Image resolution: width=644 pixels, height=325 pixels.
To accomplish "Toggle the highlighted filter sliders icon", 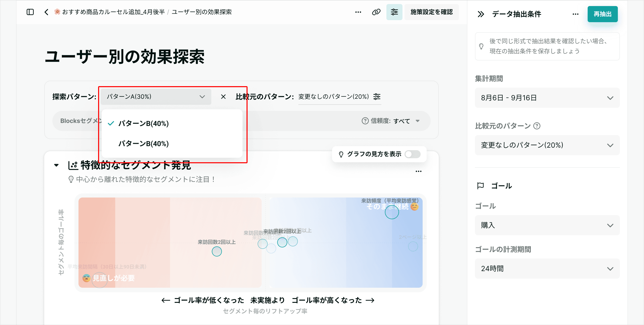I will click(x=394, y=12).
